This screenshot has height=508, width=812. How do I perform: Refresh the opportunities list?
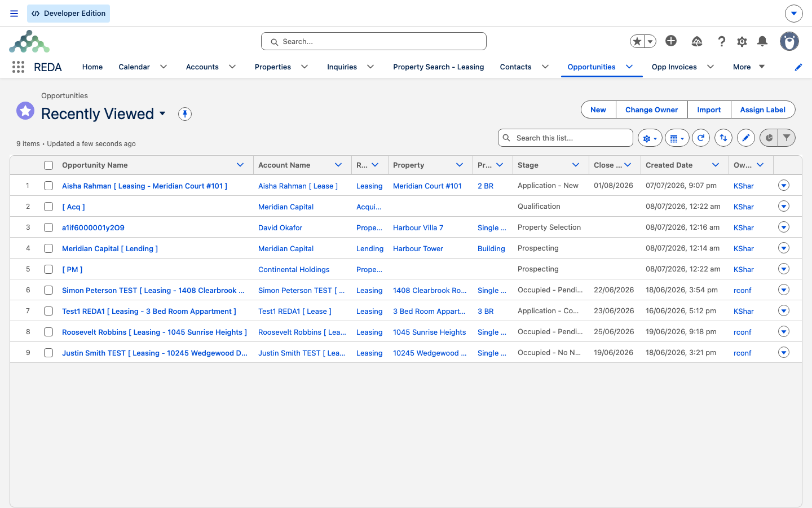pyautogui.click(x=701, y=138)
